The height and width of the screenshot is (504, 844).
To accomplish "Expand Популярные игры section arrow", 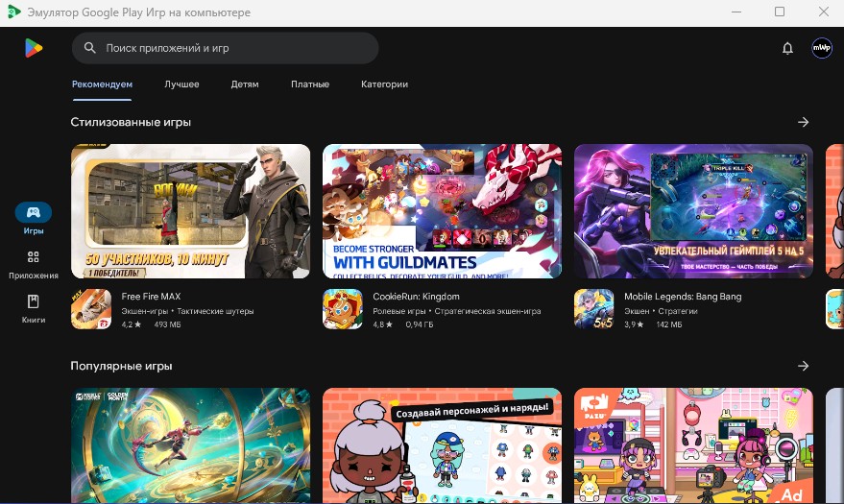I will pyautogui.click(x=803, y=366).
